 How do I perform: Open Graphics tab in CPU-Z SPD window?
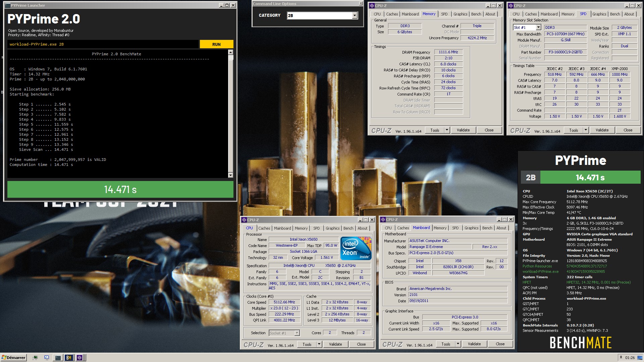[x=599, y=14]
